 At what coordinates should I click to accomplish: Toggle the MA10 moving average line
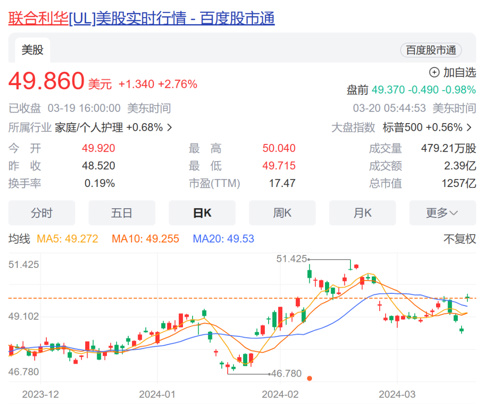coord(145,239)
